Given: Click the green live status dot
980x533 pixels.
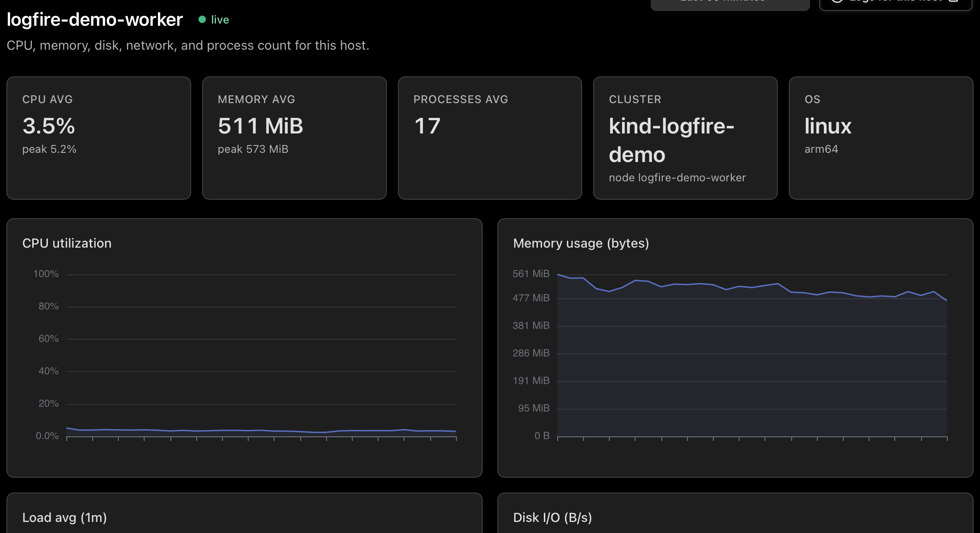Looking at the screenshot, I should (202, 19).
